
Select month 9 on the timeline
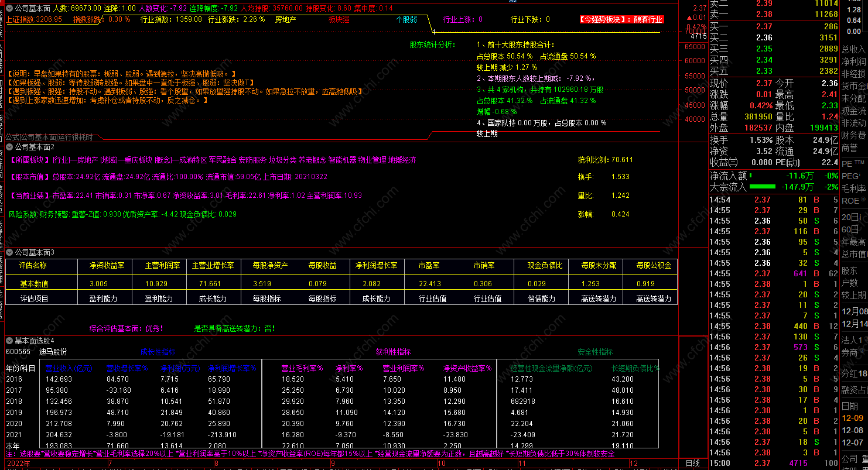333,464
